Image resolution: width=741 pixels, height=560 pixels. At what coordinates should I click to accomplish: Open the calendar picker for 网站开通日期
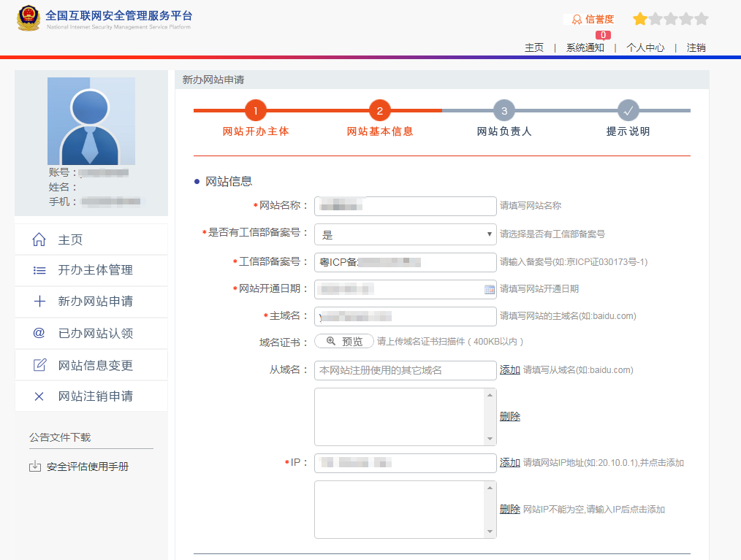tap(490, 289)
